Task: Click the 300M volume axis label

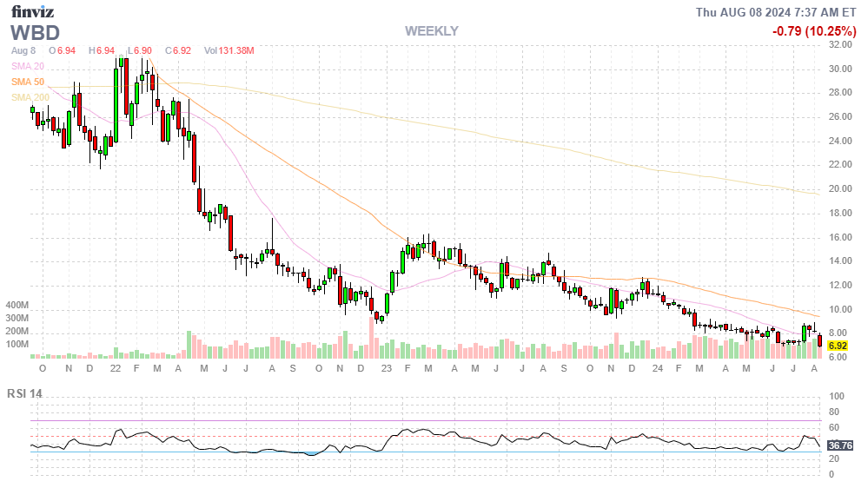Action: point(17,318)
